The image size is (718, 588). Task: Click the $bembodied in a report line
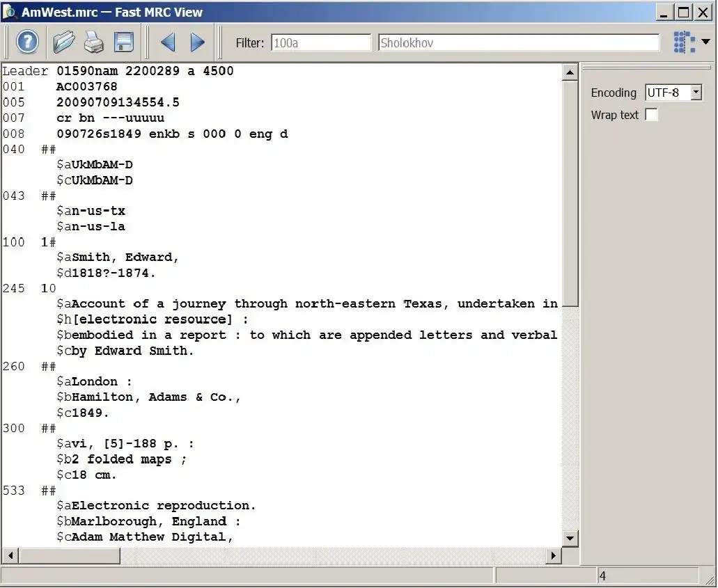click(x=307, y=335)
